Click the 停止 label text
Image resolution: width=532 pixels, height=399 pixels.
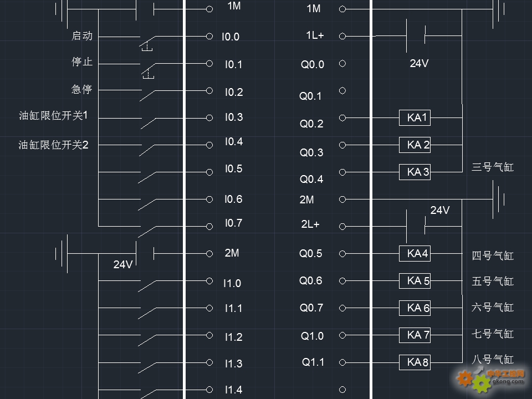click(x=82, y=62)
